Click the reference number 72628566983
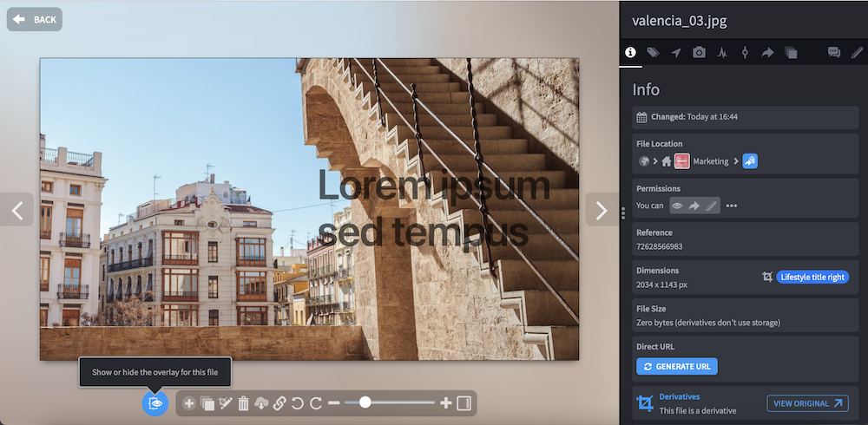The image size is (868, 425). tap(660, 246)
